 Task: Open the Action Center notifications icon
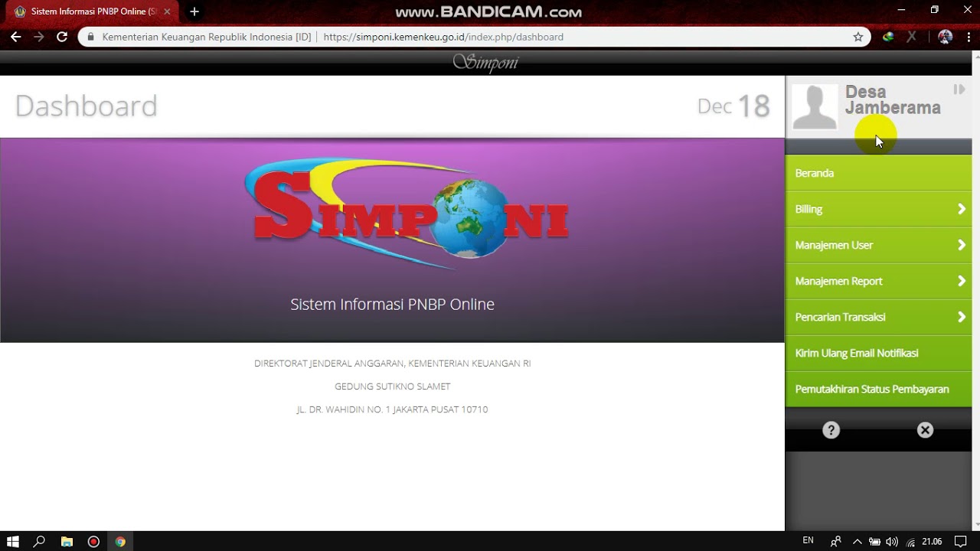962,541
